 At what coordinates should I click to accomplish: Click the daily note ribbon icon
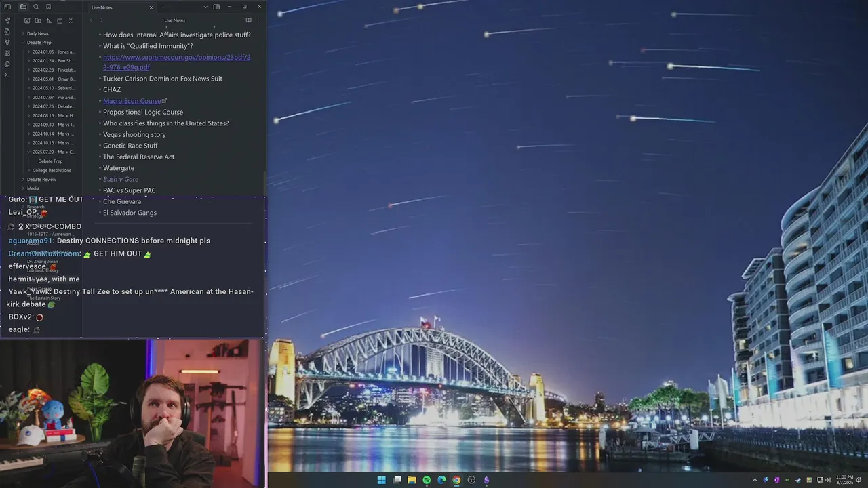pyautogui.click(x=7, y=31)
